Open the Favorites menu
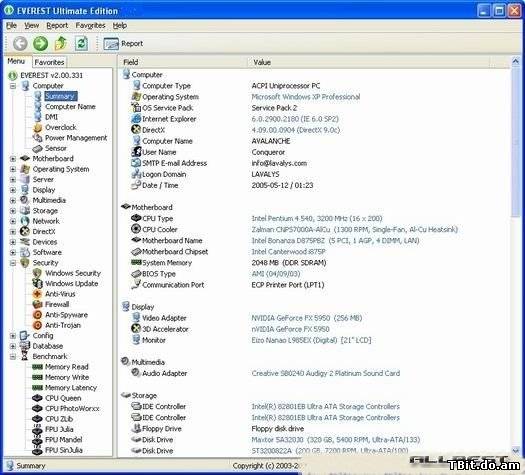Image resolution: width=525 pixels, height=475 pixels. click(90, 25)
